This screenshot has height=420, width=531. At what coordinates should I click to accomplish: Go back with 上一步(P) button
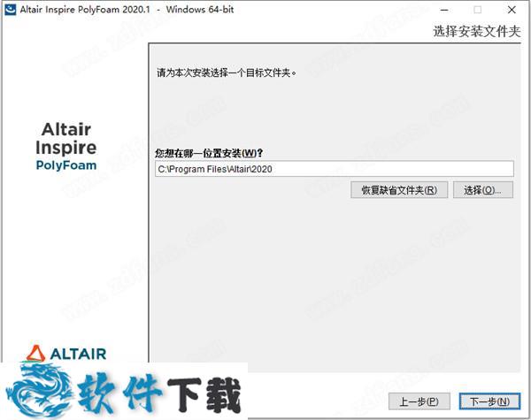419,401
